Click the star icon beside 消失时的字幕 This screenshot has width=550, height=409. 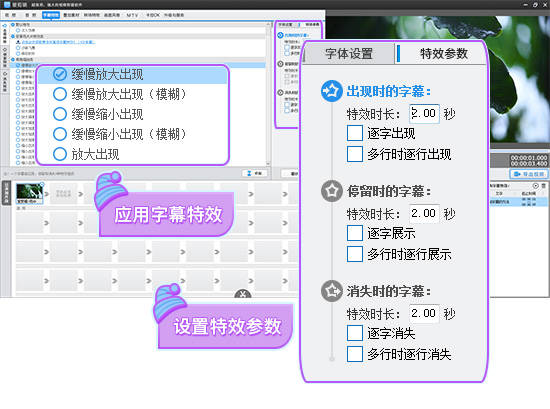pos(331,291)
